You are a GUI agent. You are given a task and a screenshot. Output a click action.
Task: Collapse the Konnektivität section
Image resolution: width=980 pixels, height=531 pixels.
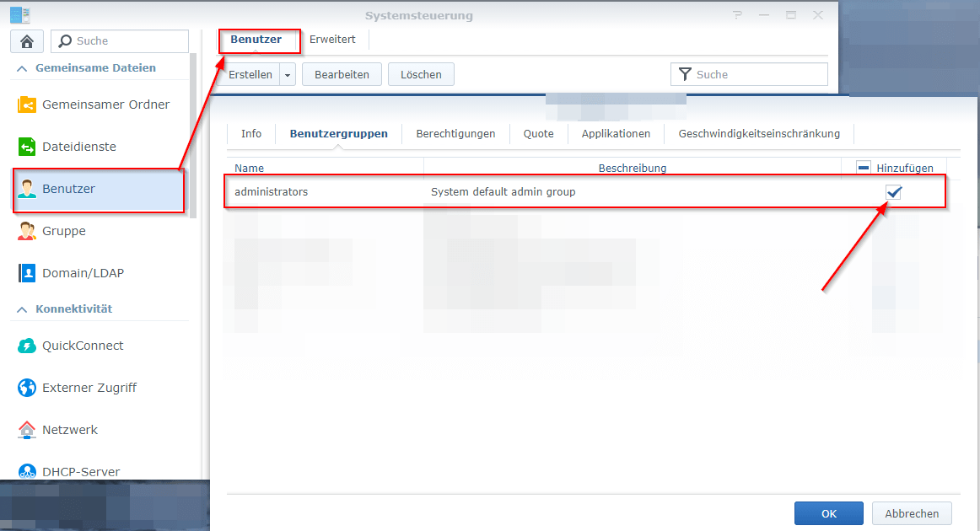point(22,309)
